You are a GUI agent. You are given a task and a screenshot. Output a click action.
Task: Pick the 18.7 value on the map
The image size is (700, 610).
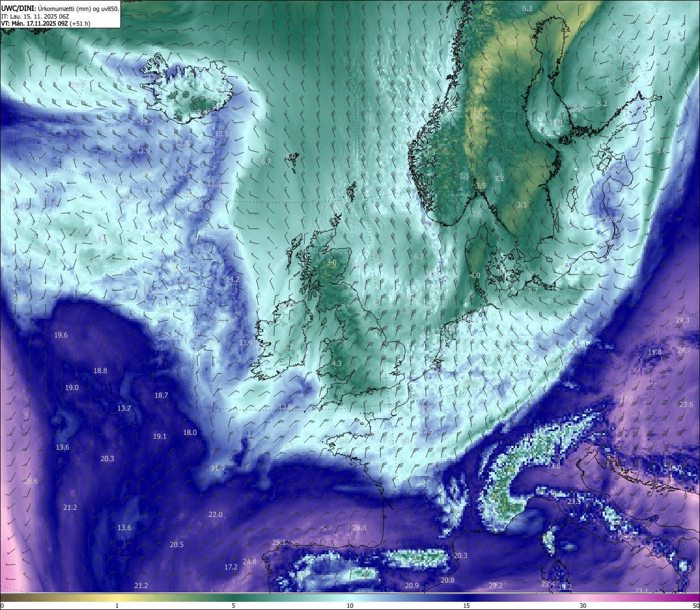tap(161, 395)
